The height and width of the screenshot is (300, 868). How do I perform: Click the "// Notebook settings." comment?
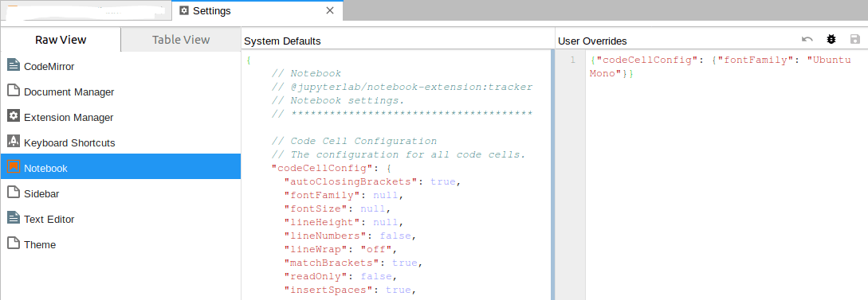pyautogui.click(x=338, y=100)
